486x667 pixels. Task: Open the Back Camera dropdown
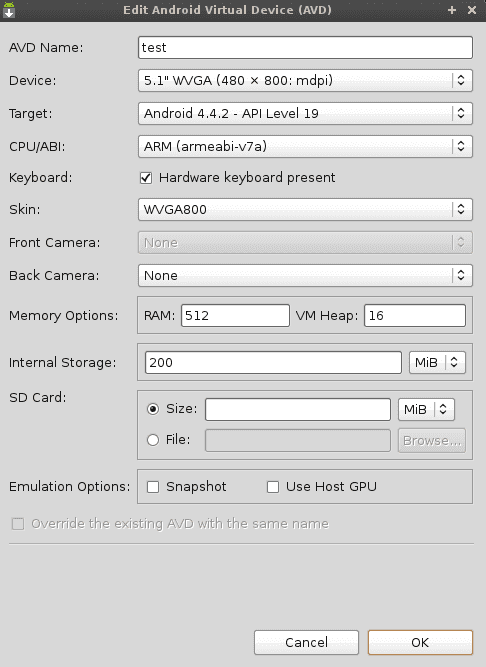(305, 275)
